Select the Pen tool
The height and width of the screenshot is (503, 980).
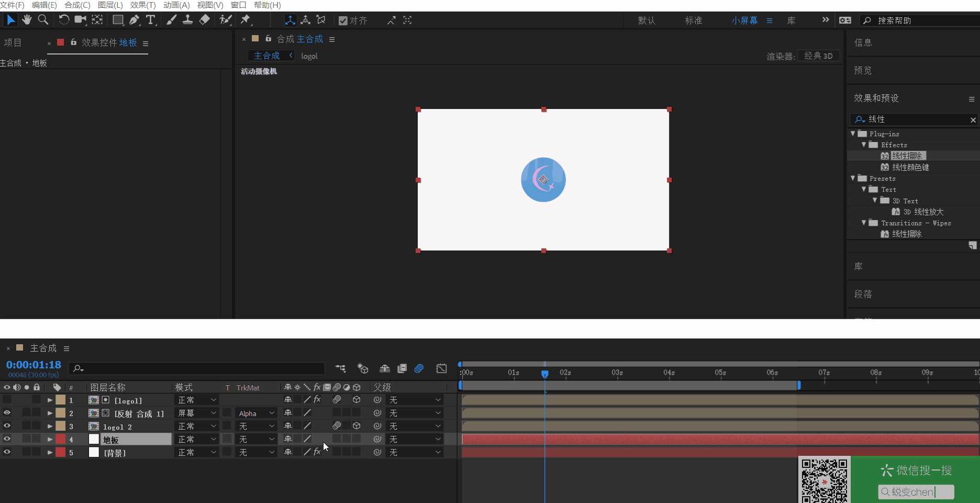[x=135, y=20]
